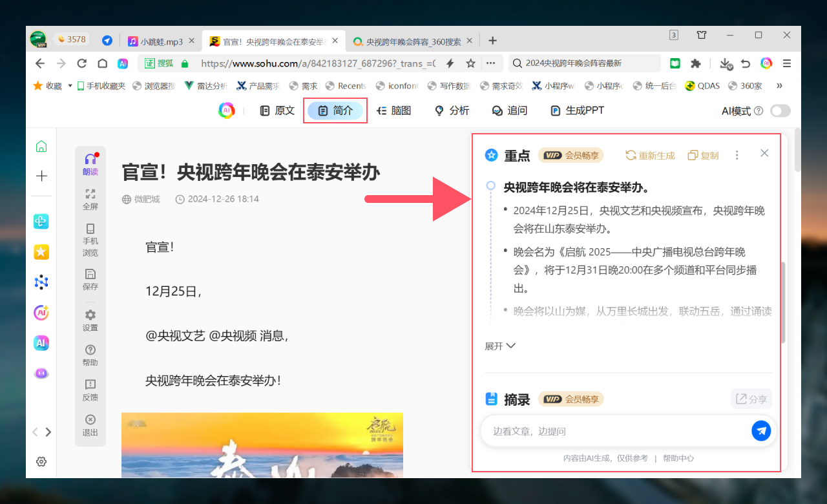Enter fullscreen with the 全屏 icon
This screenshot has width=827, height=504.
90,194
